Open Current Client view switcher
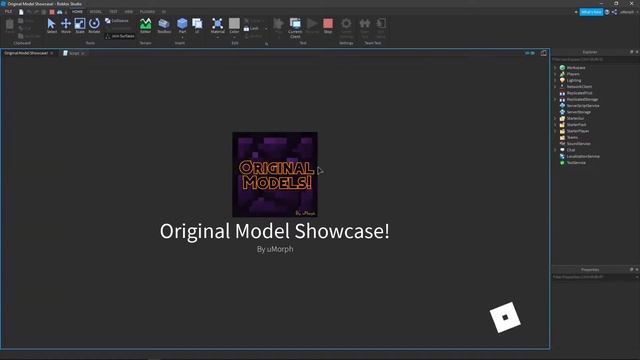Screen dimensions: 640x360 click(x=295, y=27)
